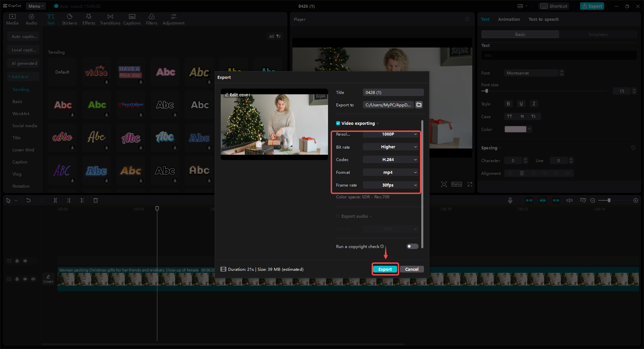
Task: Open the Audio panel tab
Action: [31, 19]
